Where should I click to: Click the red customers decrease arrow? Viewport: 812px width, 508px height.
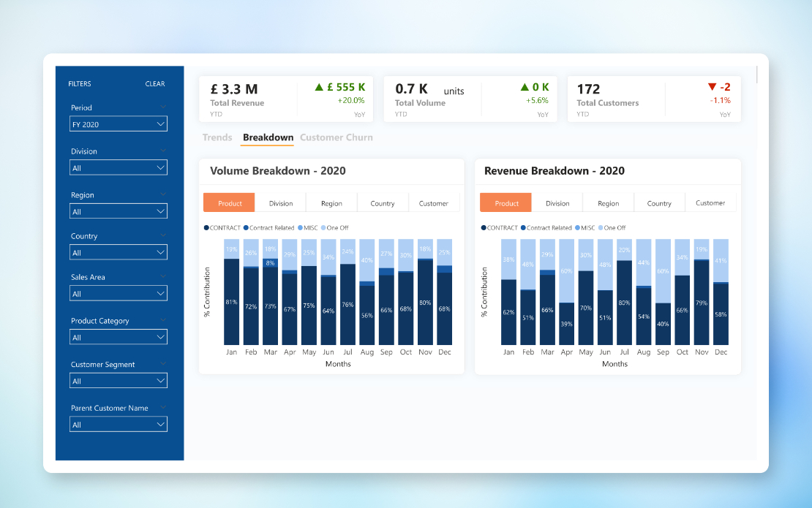tap(712, 87)
